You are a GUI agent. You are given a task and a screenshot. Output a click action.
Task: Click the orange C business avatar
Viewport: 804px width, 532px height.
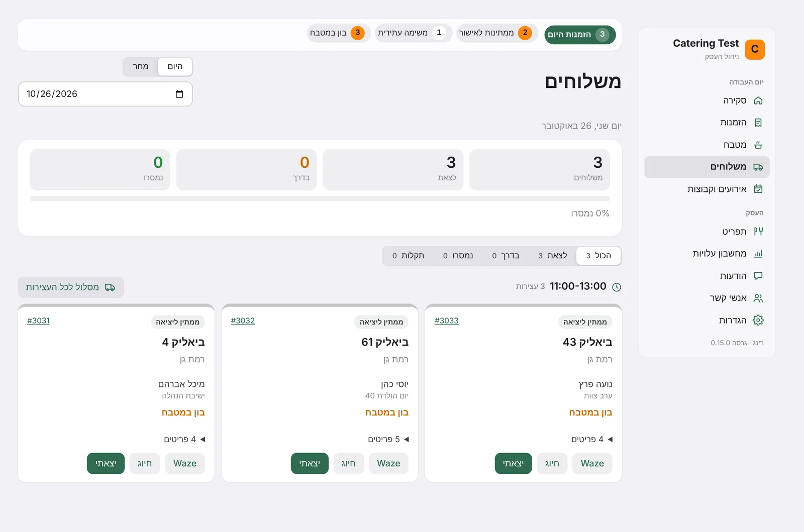pos(755,49)
